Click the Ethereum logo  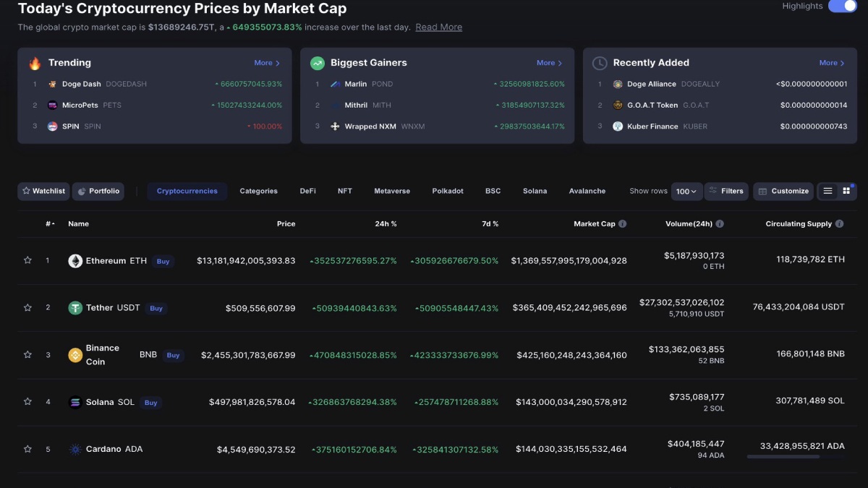point(75,260)
